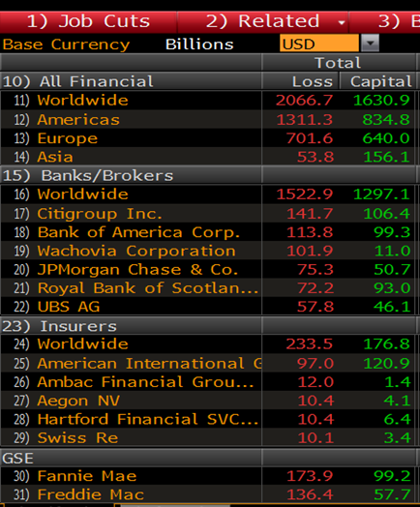Click Freddie Mac capital value 57.7

[x=392, y=494]
